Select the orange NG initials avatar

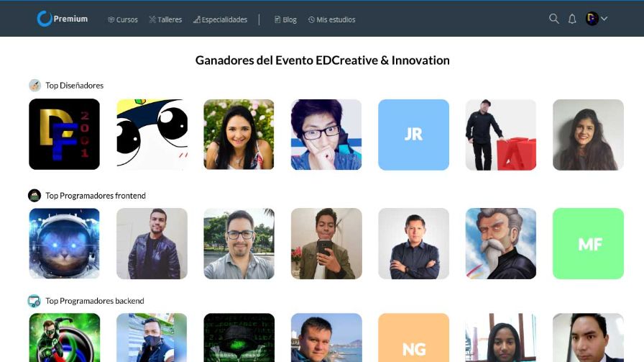click(x=413, y=338)
